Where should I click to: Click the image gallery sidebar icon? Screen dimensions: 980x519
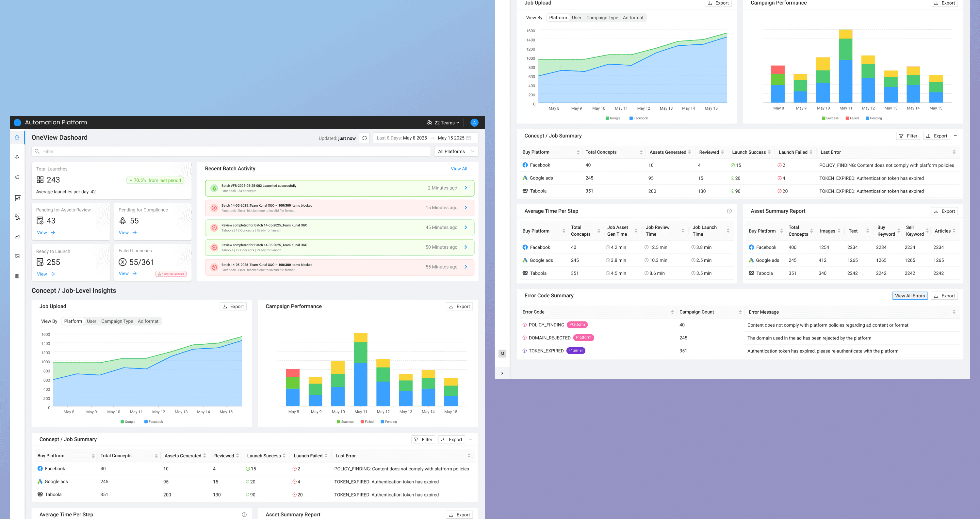17,256
